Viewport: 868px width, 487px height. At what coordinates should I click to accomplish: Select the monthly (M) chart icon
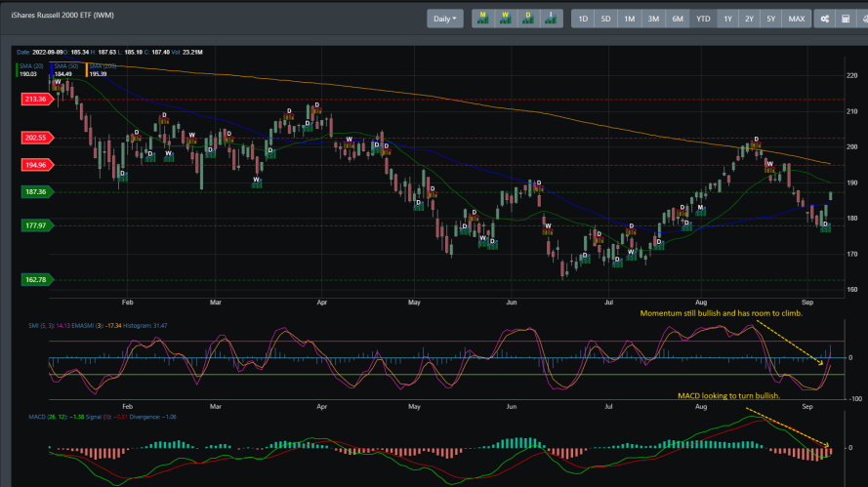(x=482, y=19)
